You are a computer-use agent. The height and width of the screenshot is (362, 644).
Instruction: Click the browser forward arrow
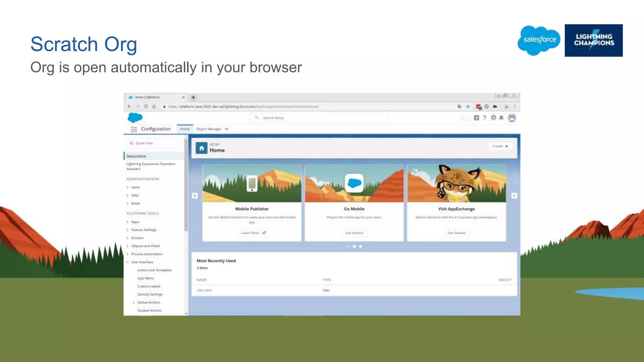pos(137,107)
